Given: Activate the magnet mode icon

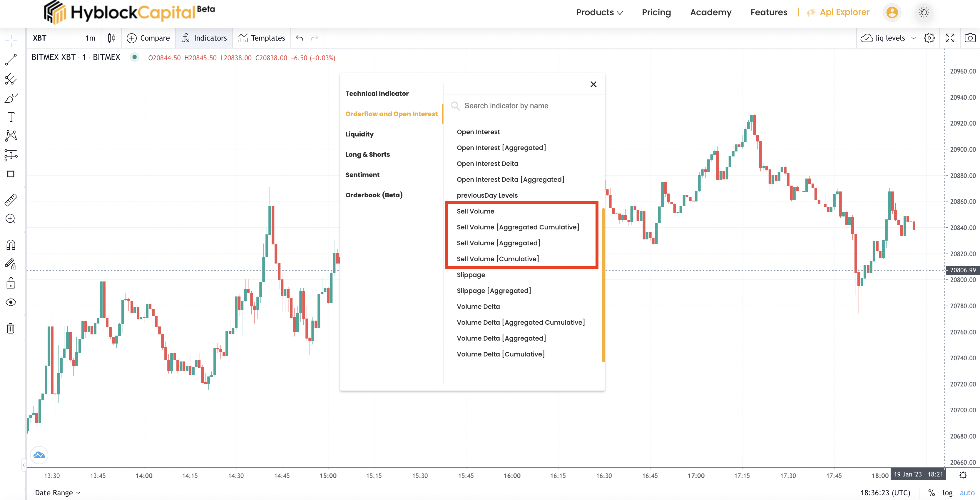Looking at the screenshot, I should 11,245.
